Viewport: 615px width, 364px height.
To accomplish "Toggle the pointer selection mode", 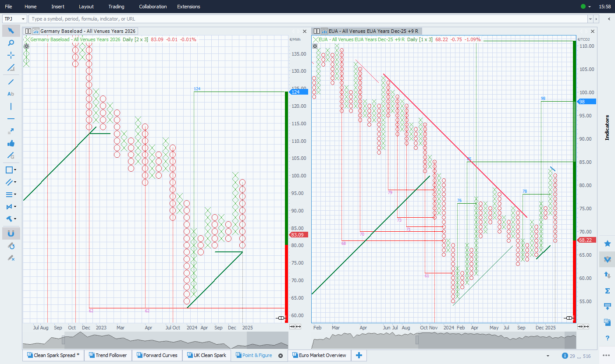I will tap(11, 31).
